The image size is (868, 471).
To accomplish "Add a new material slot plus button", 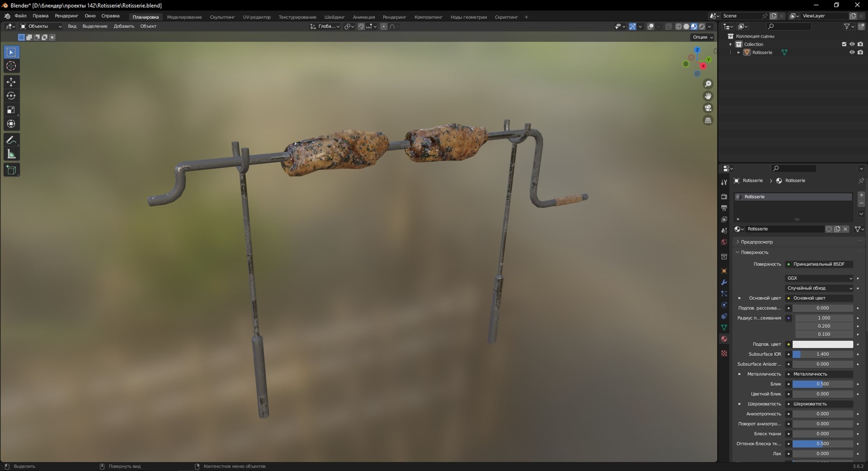I will coord(861,195).
